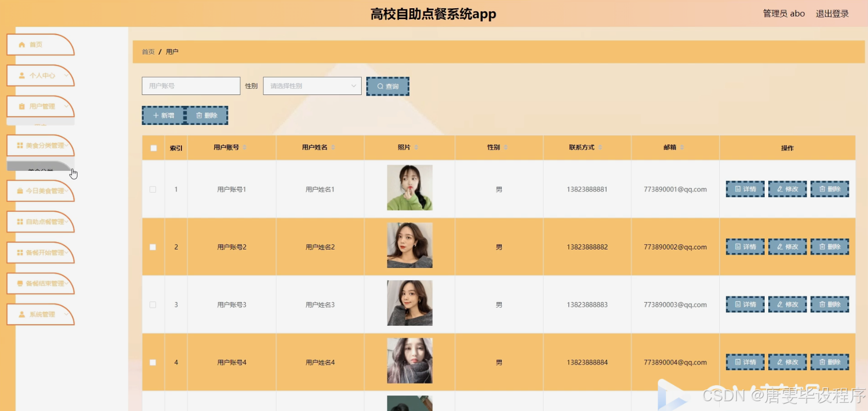Screen dimensions: 868x411
Task: Open the photo thumbnail of 用户姓名2
Action: pyautogui.click(x=410, y=245)
